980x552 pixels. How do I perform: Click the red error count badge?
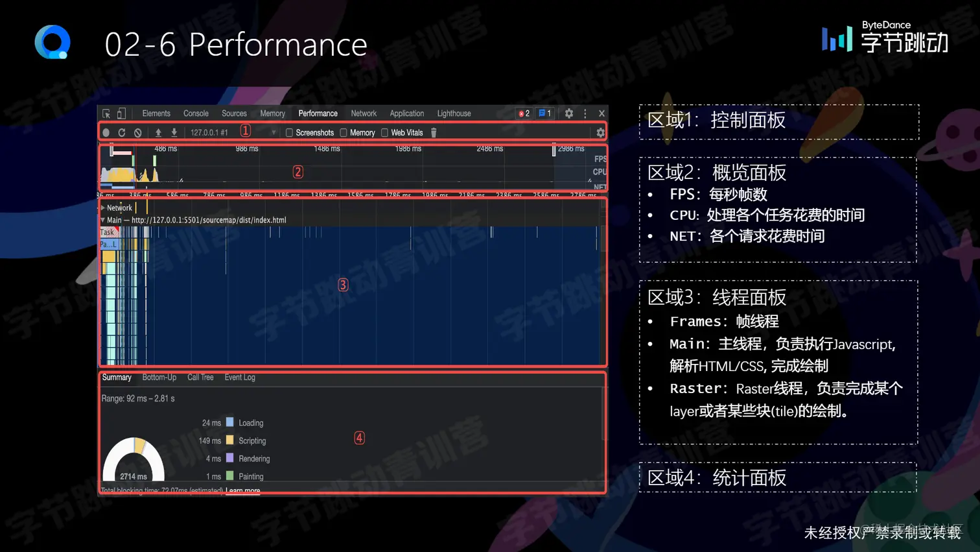(524, 114)
